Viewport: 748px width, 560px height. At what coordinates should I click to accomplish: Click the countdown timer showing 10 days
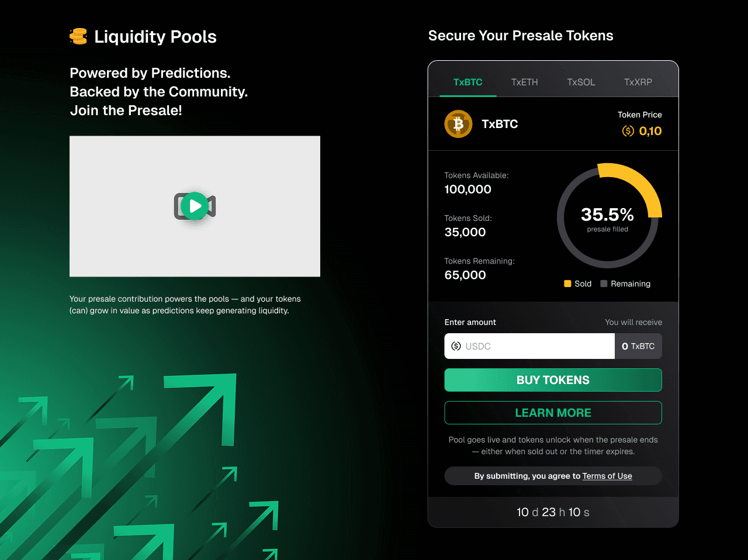553,512
